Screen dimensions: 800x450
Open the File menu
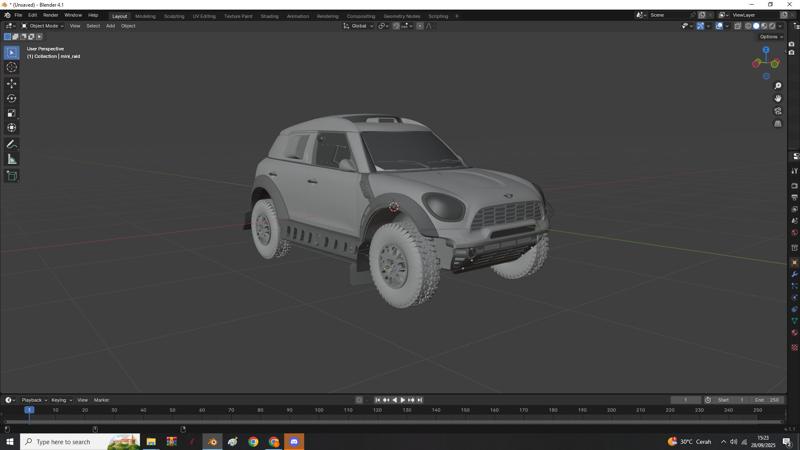[x=18, y=15]
